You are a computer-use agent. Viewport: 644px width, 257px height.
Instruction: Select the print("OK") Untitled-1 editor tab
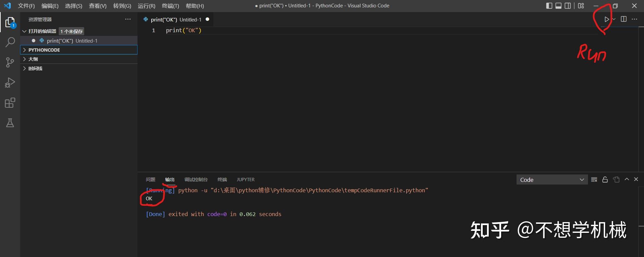(x=176, y=19)
